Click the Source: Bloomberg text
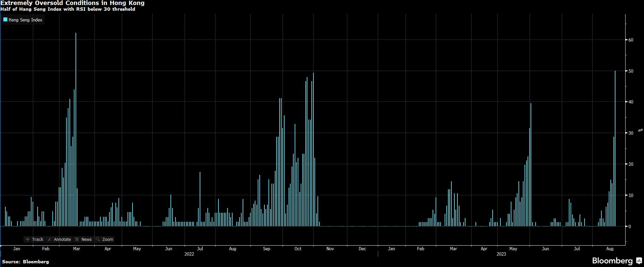Image resolution: width=644 pixels, height=267 pixels. [x=26, y=262]
